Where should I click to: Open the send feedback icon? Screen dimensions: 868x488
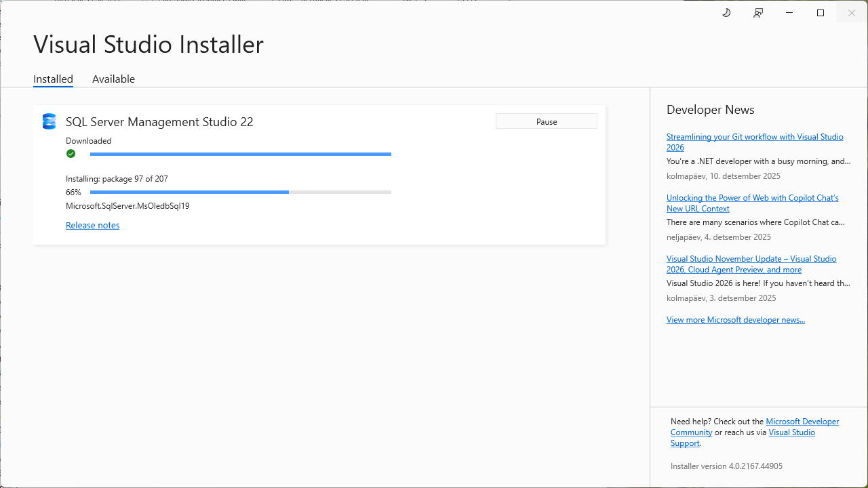pyautogui.click(x=758, y=13)
